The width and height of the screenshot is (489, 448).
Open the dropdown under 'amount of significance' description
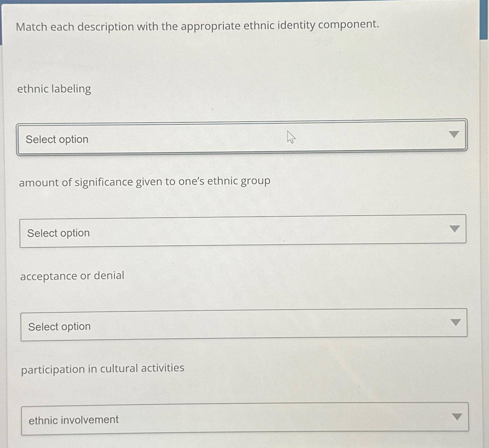coord(242,232)
